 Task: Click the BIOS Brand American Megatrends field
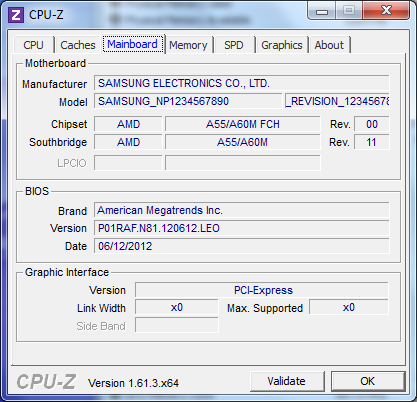pyautogui.click(x=242, y=210)
